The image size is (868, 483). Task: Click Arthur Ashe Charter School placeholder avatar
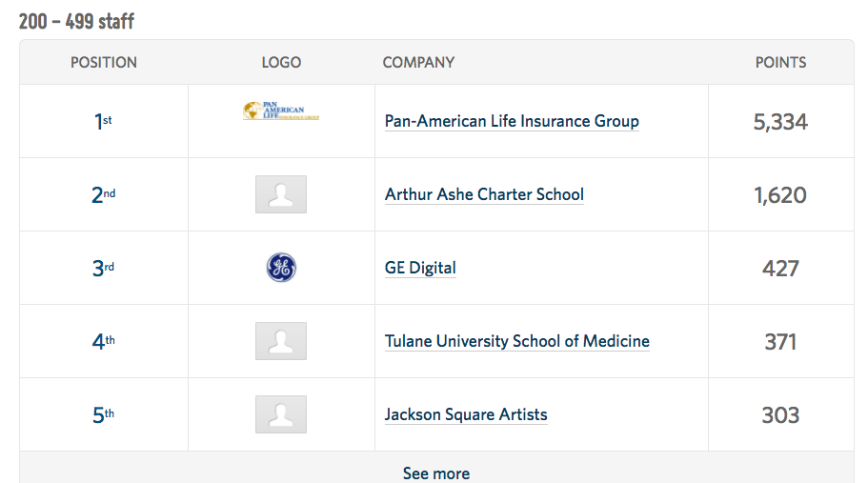coord(281,194)
